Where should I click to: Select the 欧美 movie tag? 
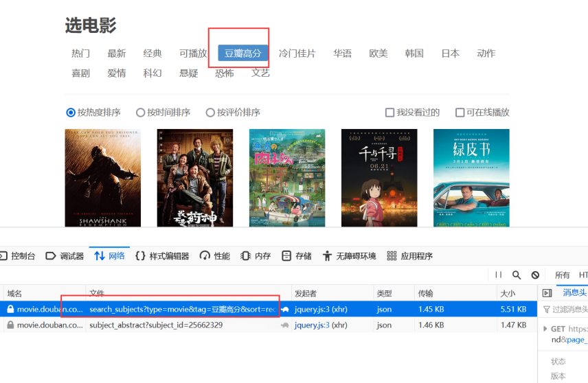click(x=378, y=54)
